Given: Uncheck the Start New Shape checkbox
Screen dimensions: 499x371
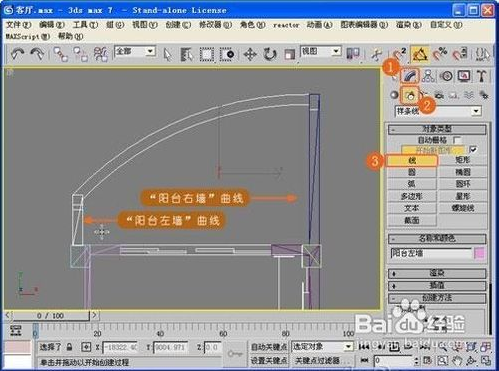Looking at the screenshot, I should tap(473, 150).
